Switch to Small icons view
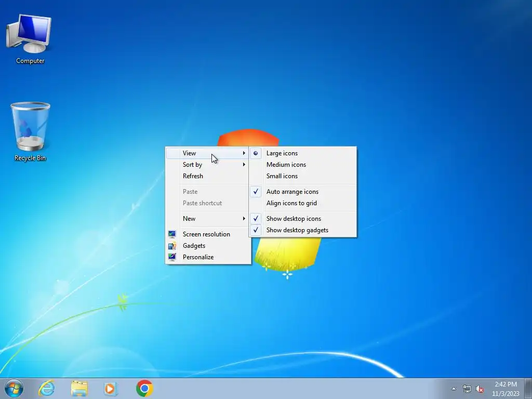The height and width of the screenshot is (399, 532). pos(303,176)
